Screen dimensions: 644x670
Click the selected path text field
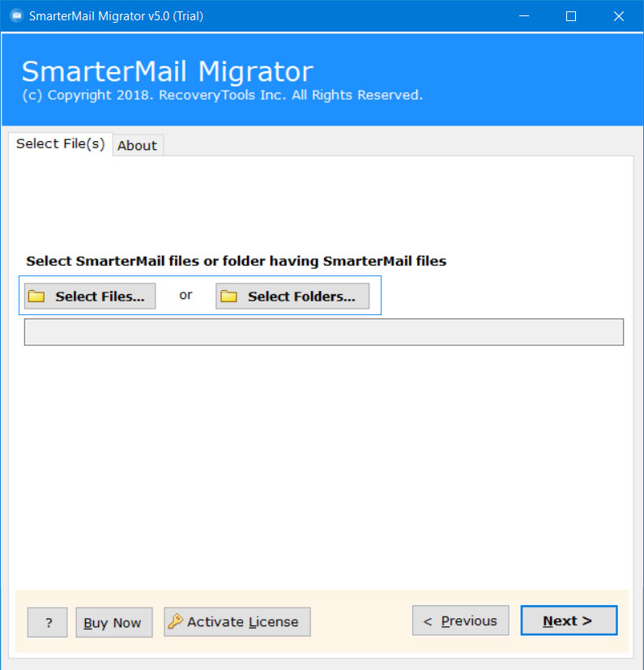coord(324,332)
